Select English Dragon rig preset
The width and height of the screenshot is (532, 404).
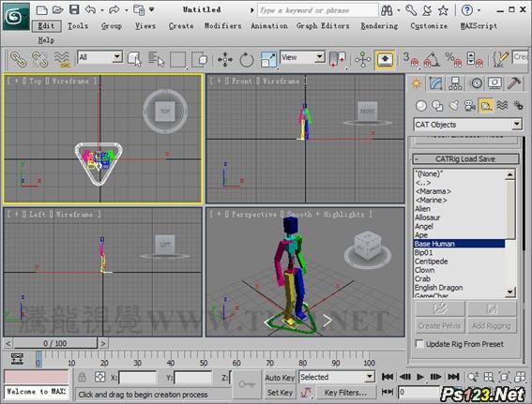coord(438,288)
